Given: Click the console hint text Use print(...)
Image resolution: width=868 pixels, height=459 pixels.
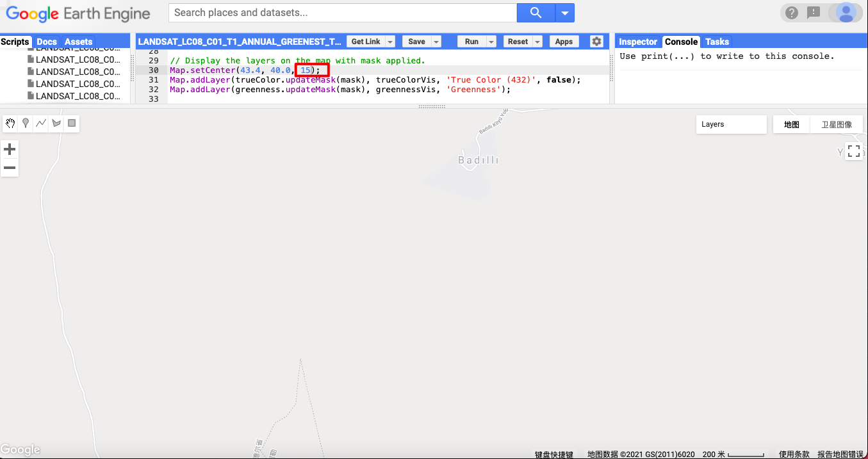Looking at the screenshot, I should click(726, 56).
